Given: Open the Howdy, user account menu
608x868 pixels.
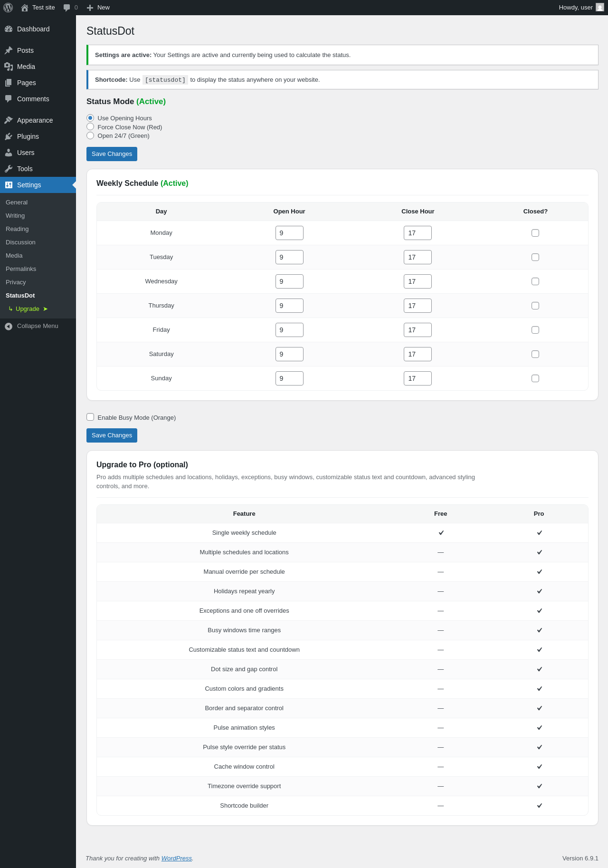Looking at the screenshot, I should click(581, 8).
